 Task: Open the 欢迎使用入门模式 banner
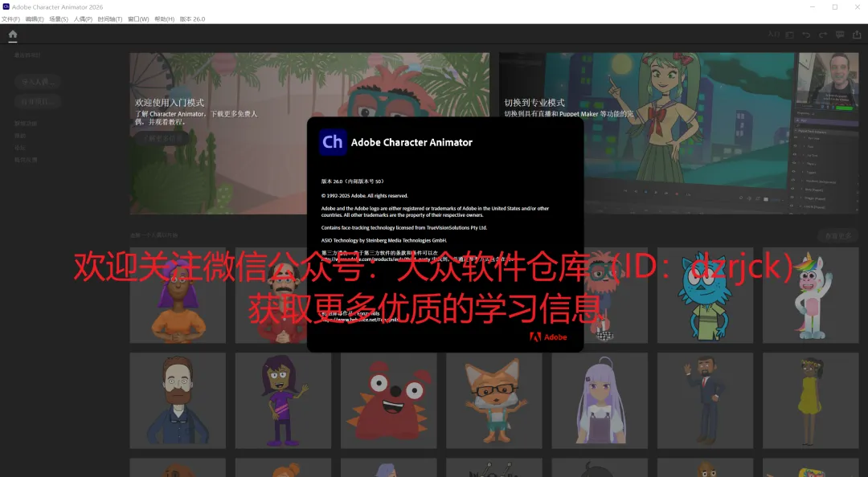pyautogui.click(x=309, y=133)
